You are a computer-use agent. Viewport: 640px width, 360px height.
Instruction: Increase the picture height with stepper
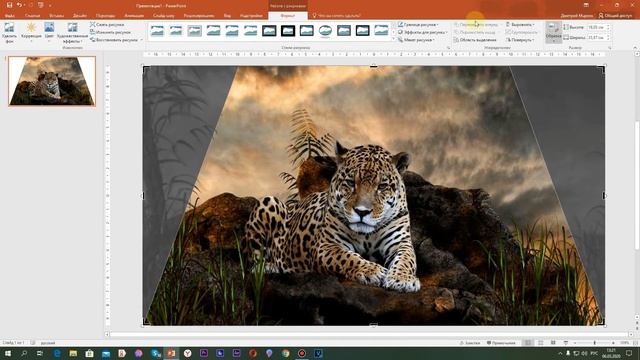[x=608, y=25]
